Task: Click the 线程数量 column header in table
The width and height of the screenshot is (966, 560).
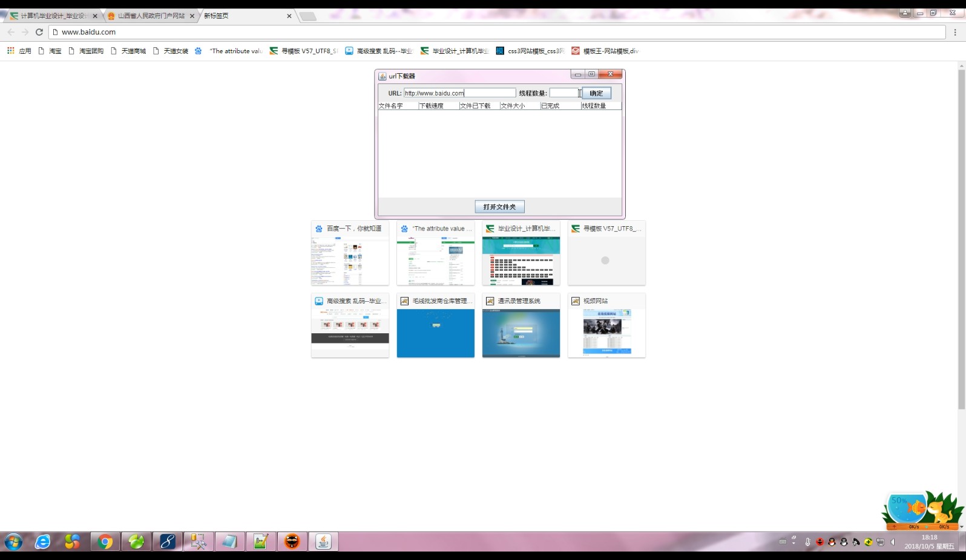Action: [x=601, y=106]
